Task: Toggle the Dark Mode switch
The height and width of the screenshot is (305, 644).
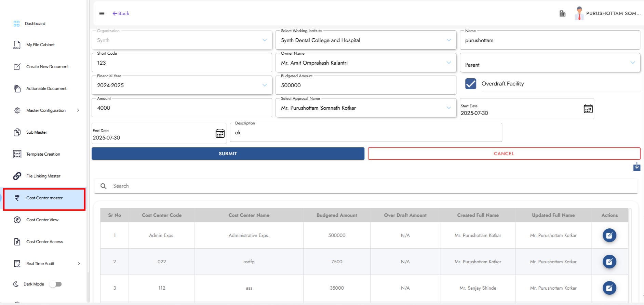Action: coord(56,284)
